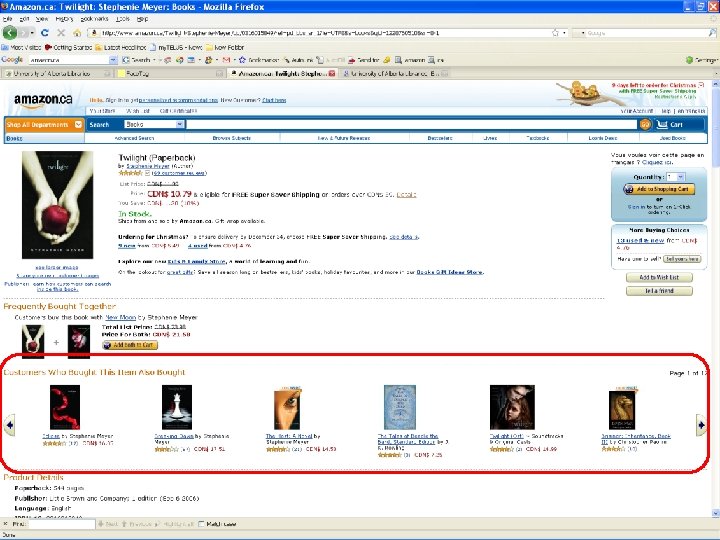
Task: Open the Most Visited bookmarks folder
Action: pos(22,47)
